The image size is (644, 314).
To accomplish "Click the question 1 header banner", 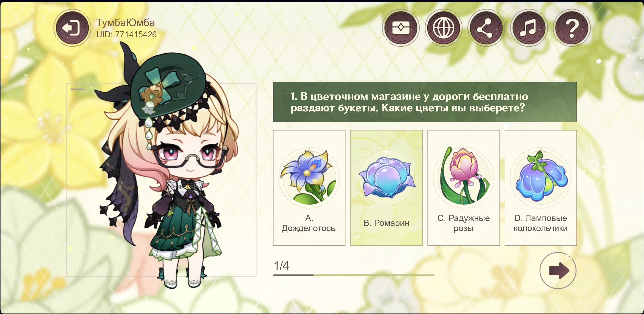I will (425, 102).
